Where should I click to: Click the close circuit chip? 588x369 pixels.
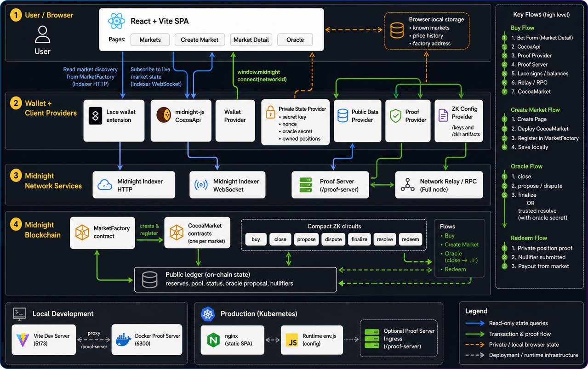(x=280, y=239)
